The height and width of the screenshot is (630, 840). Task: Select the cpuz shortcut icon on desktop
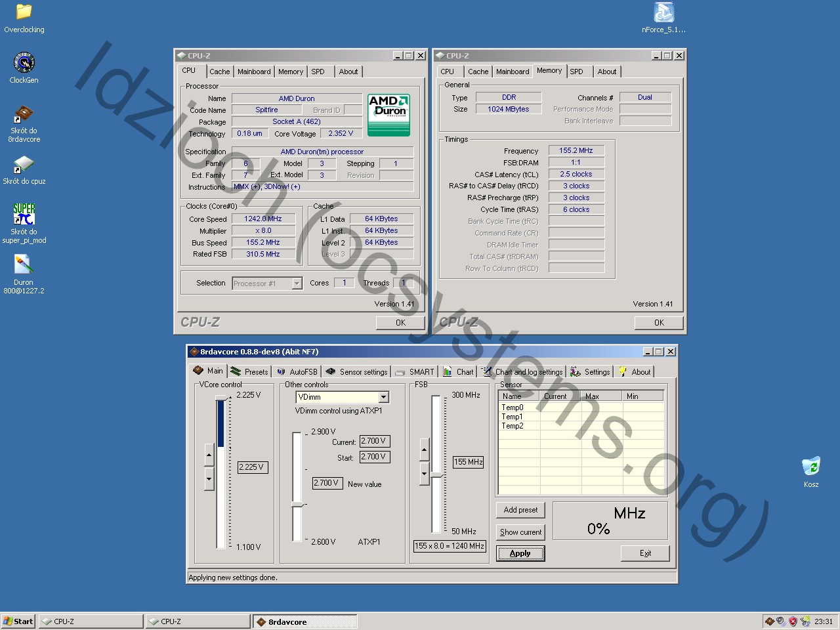point(24,169)
